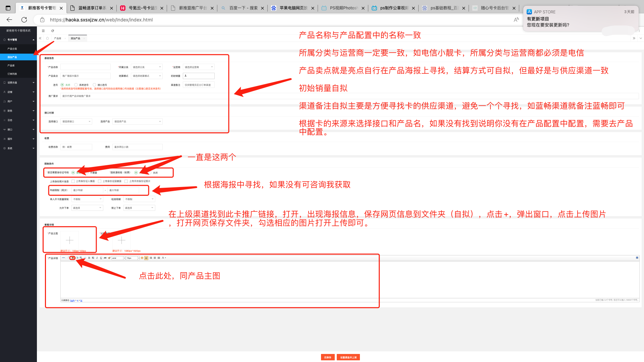This screenshot has width=644, height=362.
Task: Click the browser reload button
Action: (x=24, y=20)
